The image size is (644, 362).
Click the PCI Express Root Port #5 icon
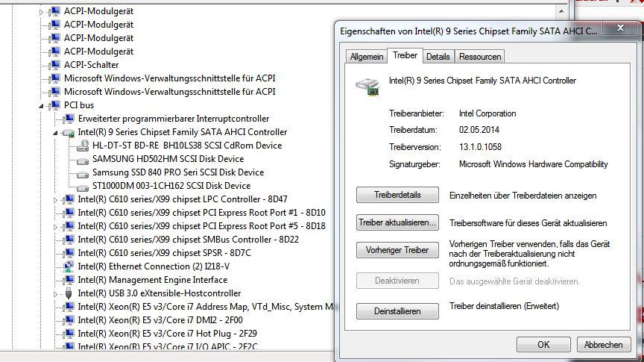click(x=69, y=226)
